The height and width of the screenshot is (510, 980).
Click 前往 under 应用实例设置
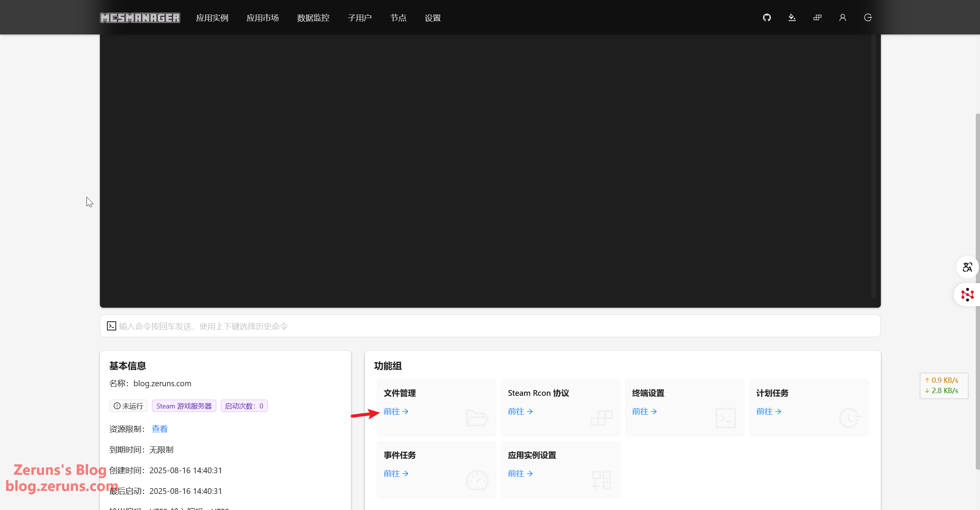520,474
